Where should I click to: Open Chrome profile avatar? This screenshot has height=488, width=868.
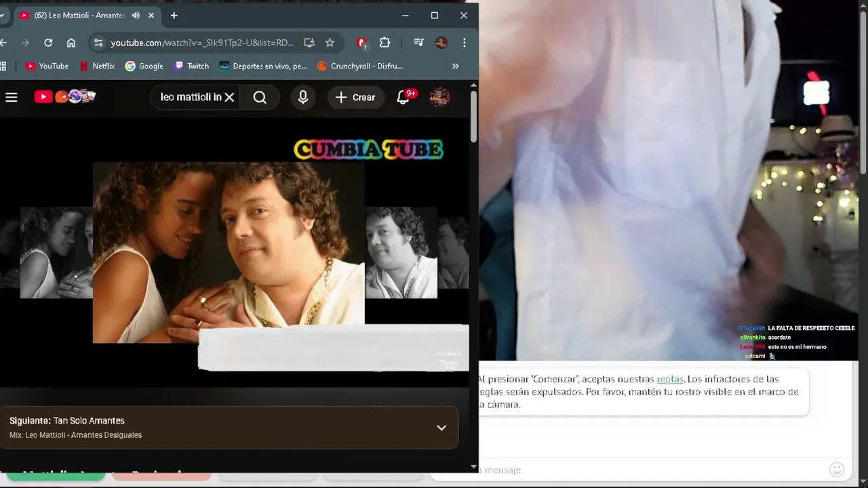click(x=441, y=43)
